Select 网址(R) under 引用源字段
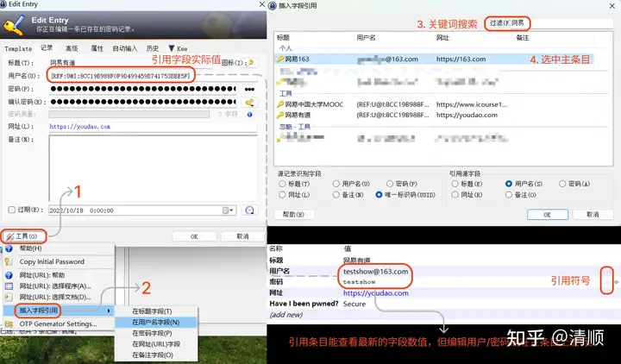The width and height of the screenshot is (621, 364). (455, 195)
